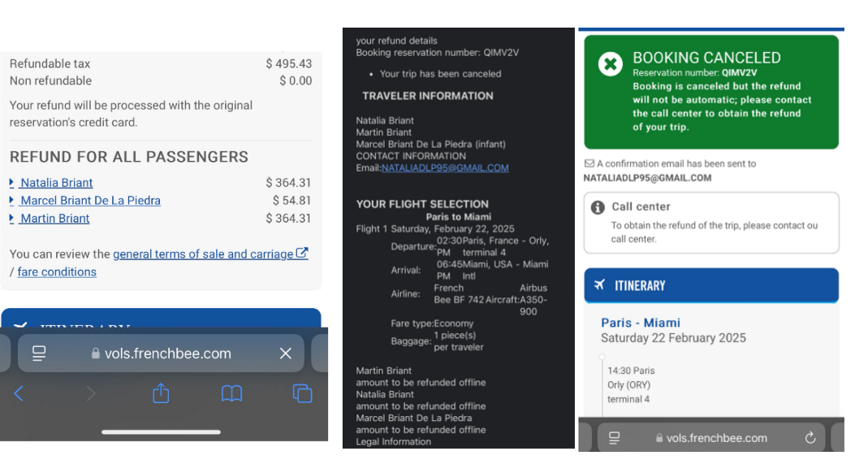
Task: Reload the page in the right address bar
Action: 810,438
